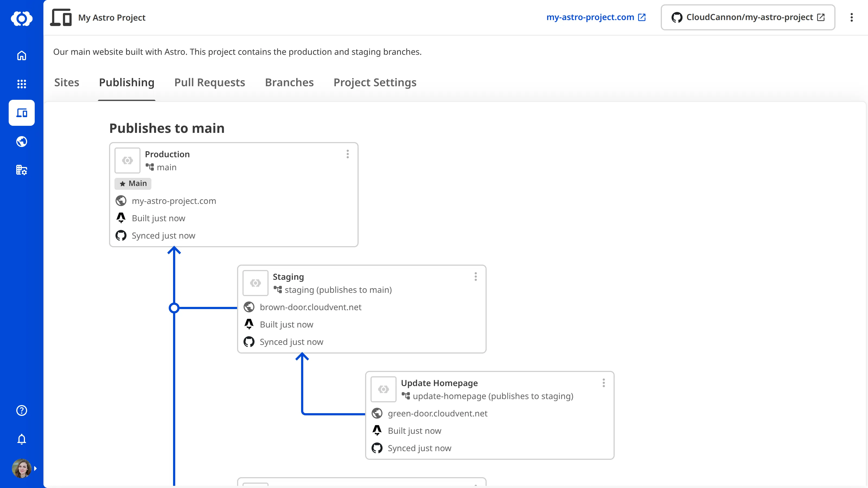Open the Pull Requests tab

[x=210, y=82]
